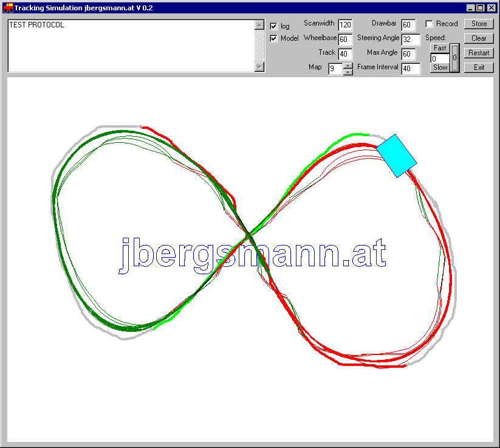Click the Drawbar label
Viewport: 500px width, 448px height.
click(384, 23)
